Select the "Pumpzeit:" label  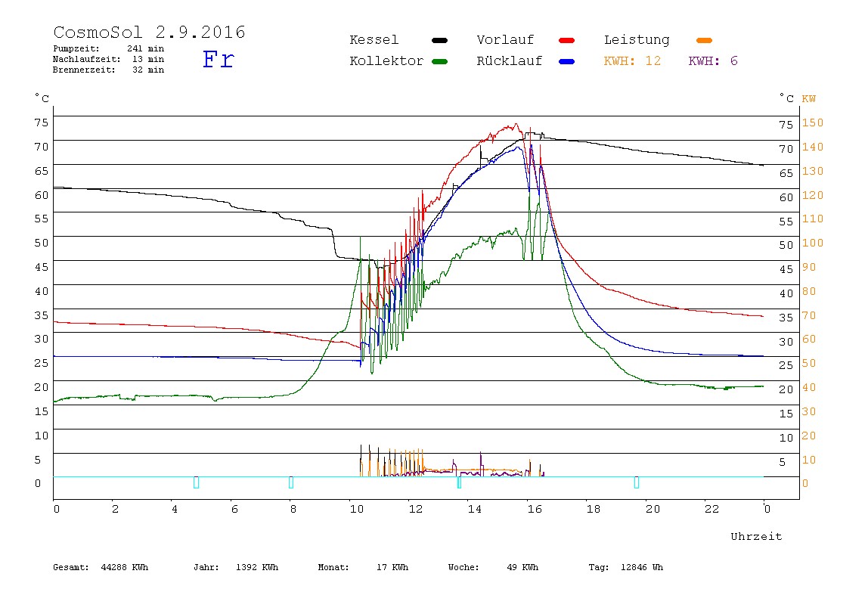(x=76, y=48)
